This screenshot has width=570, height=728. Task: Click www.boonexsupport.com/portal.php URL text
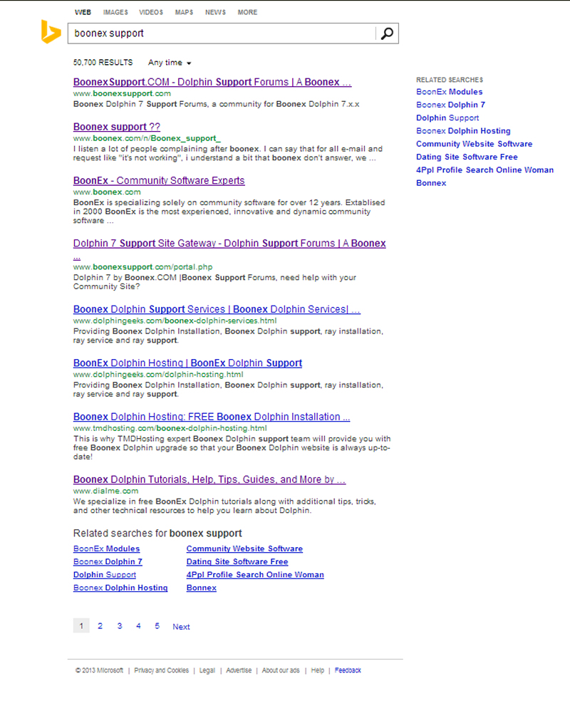142,267
